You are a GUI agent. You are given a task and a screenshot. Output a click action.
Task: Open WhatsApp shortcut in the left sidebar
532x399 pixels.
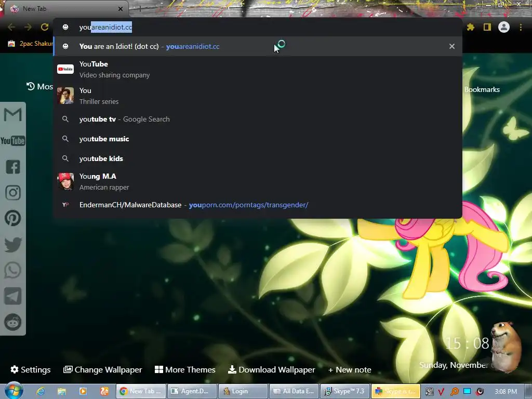coord(13,270)
